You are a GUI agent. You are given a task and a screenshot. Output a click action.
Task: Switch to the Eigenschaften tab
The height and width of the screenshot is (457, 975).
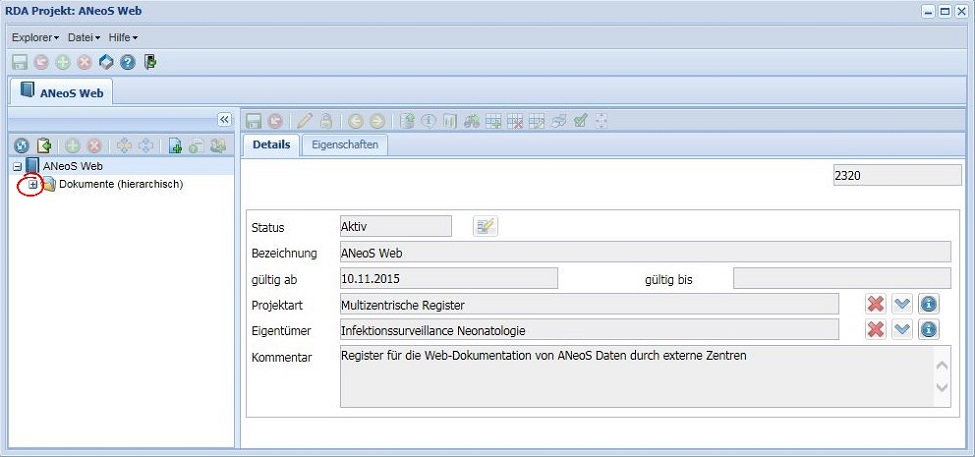pos(345,145)
